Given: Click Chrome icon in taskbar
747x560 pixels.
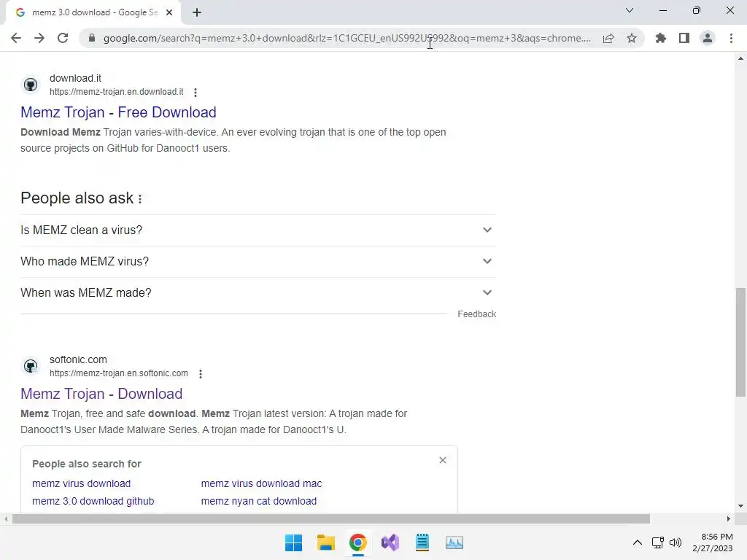Looking at the screenshot, I should pos(357,542).
